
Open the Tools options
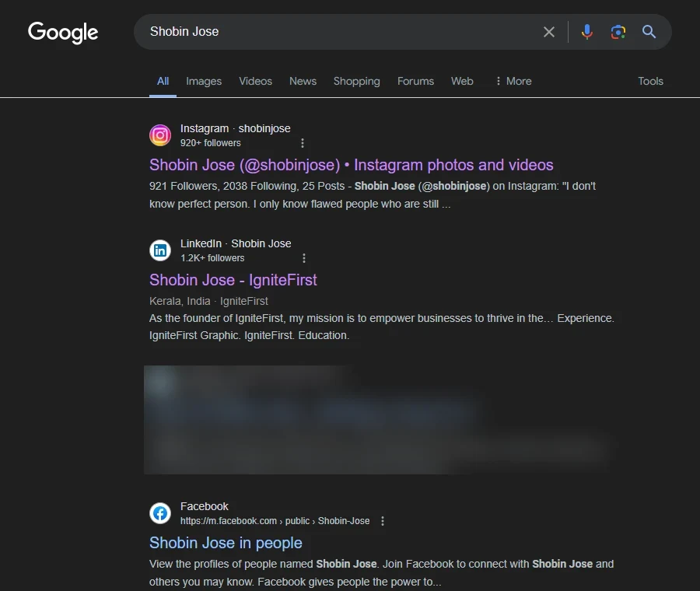click(x=650, y=81)
